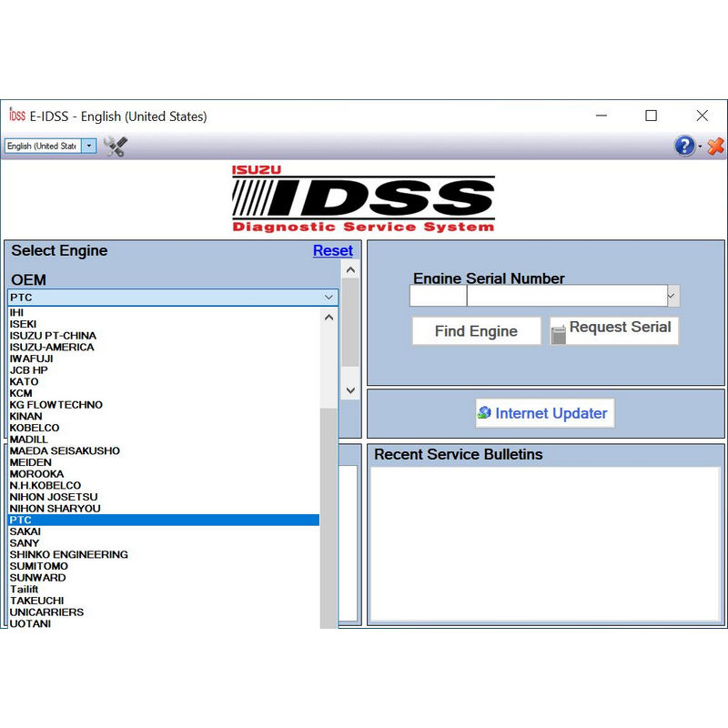Click the IDSS app icon in title bar

pos(17,116)
